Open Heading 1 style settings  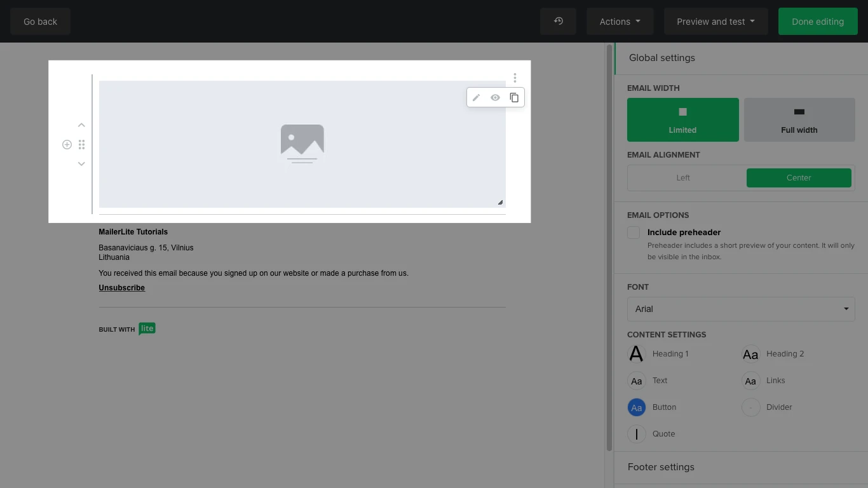click(x=637, y=354)
